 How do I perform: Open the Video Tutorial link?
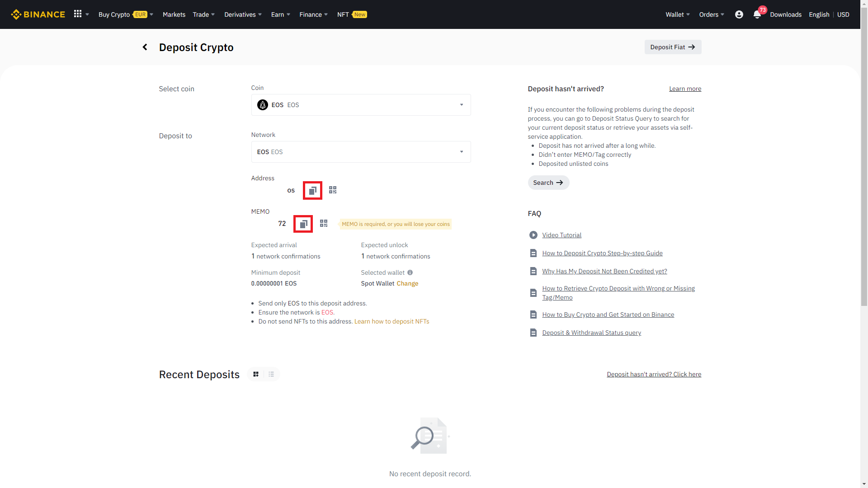click(561, 235)
